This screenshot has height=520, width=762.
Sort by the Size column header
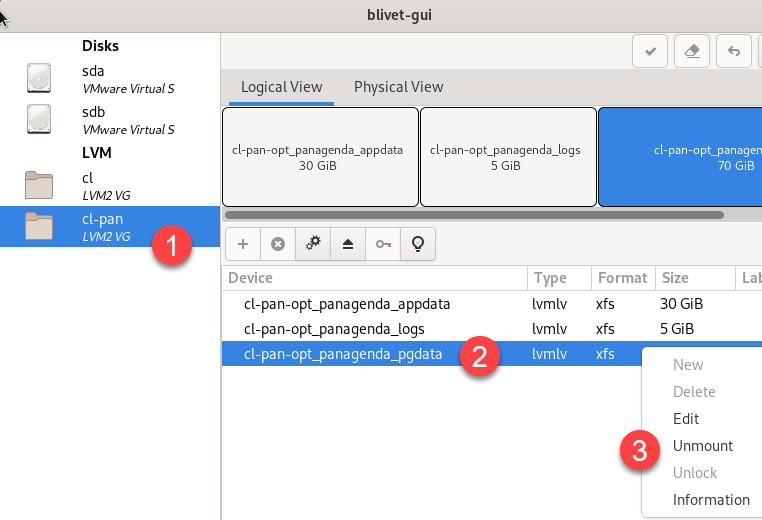pos(695,278)
